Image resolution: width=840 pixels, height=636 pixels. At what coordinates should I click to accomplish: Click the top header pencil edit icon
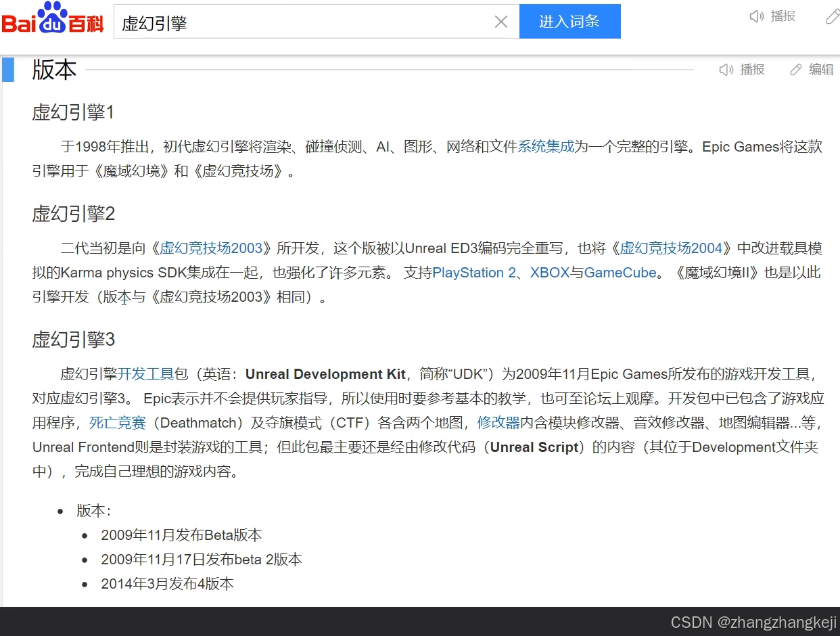833,16
